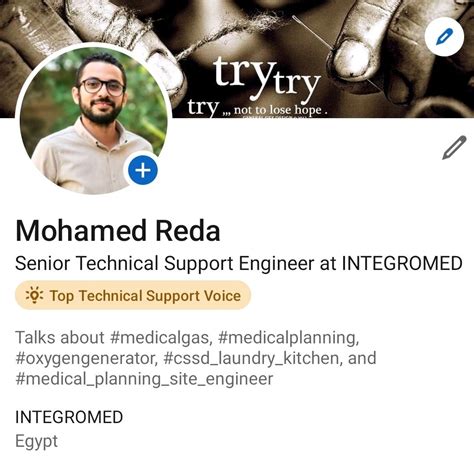Image resolution: width=474 pixels, height=462 pixels.
Task: Open the #medical_planning_site_engineer hashtag
Action: tap(144, 379)
